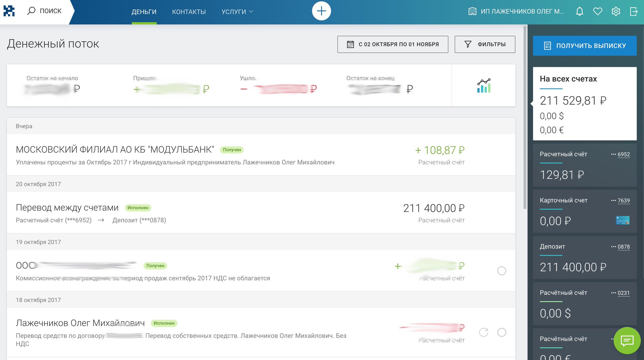Click the Депозит (***0878) destination text

coord(139,220)
